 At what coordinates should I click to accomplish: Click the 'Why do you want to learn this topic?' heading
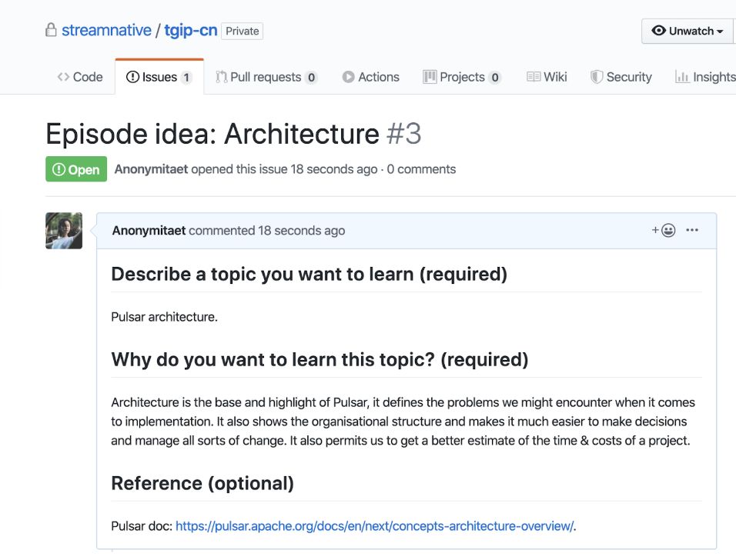319,360
